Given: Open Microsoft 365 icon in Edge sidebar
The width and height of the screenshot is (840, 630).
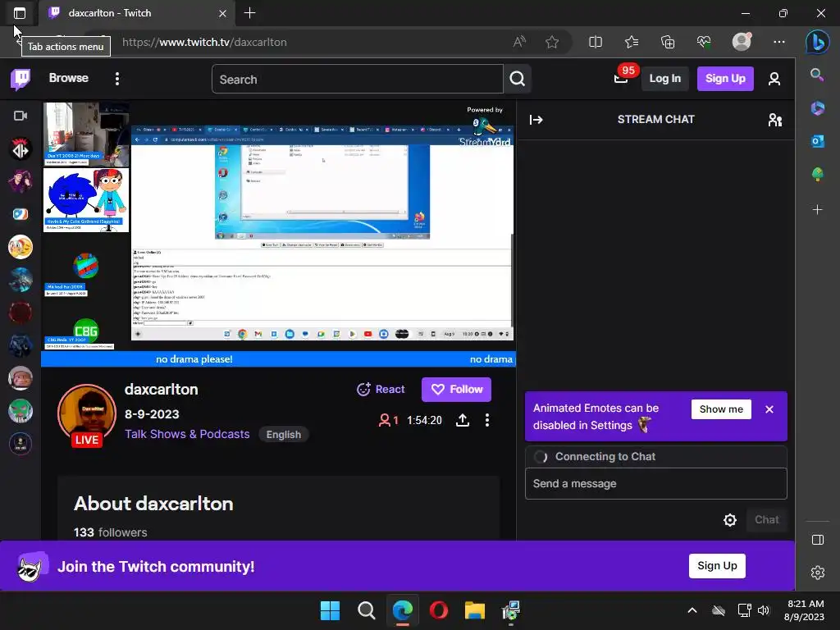Looking at the screenshot, I should point(817,108).
